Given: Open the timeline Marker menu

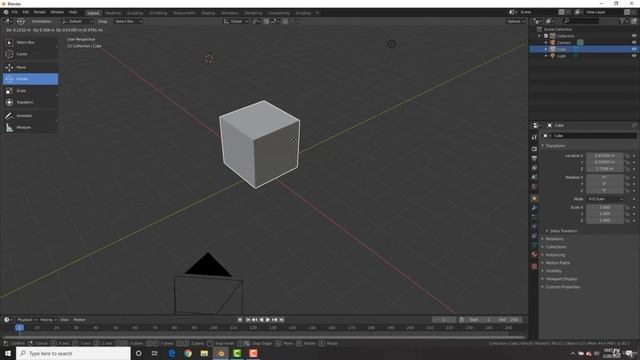Looking at the screenshot, I should (x=79, y=320).
